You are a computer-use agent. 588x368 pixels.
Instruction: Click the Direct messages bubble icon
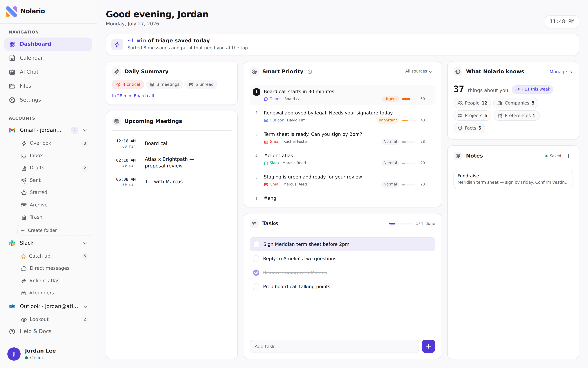(24, 268)
